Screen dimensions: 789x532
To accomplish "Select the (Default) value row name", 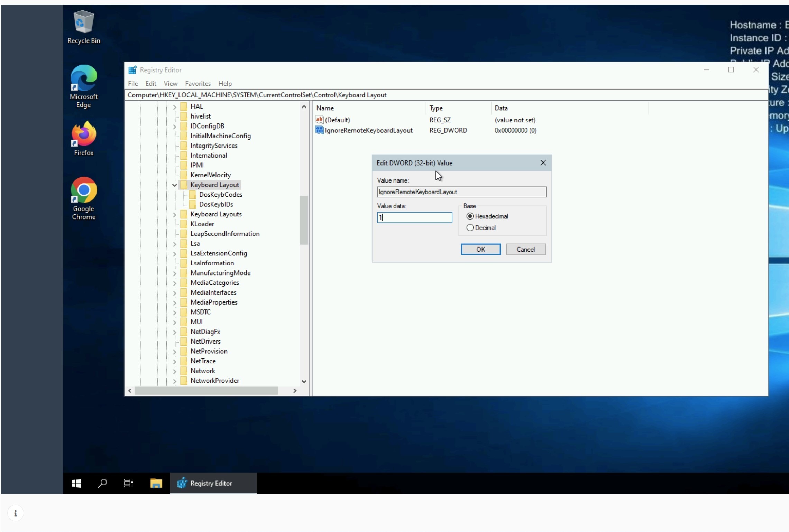I will 337,120.
